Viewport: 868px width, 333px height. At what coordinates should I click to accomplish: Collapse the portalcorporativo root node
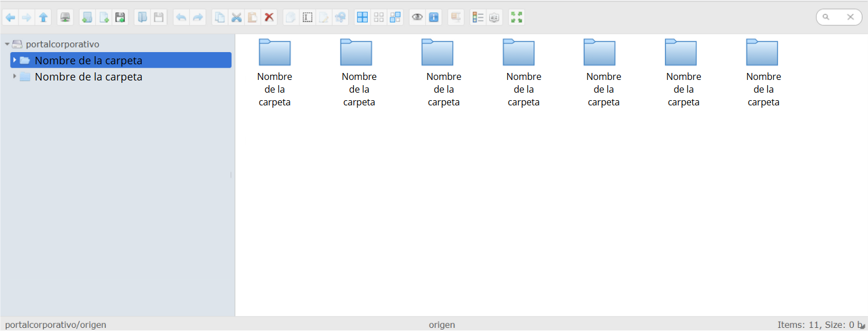click(x=7, y=44)
